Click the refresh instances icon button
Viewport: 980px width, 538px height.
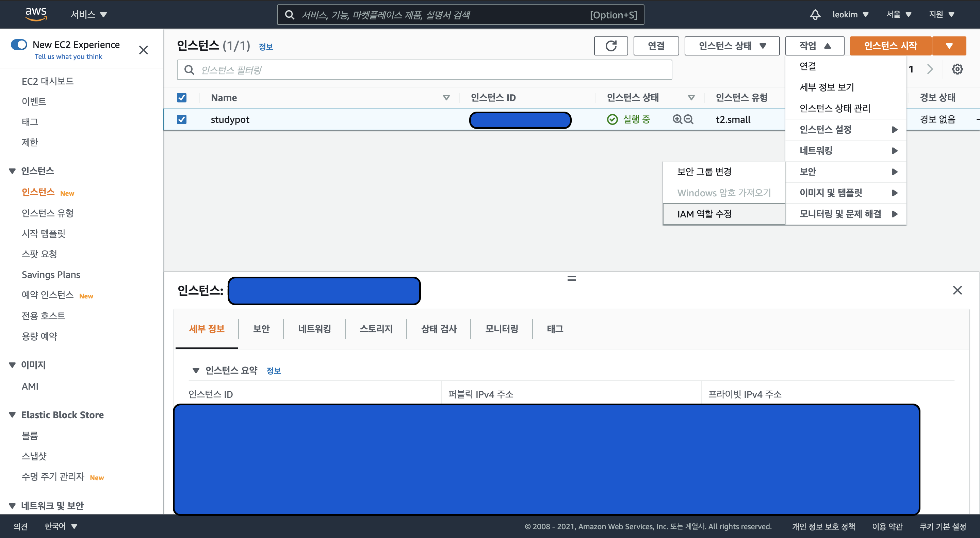[610, 46]
